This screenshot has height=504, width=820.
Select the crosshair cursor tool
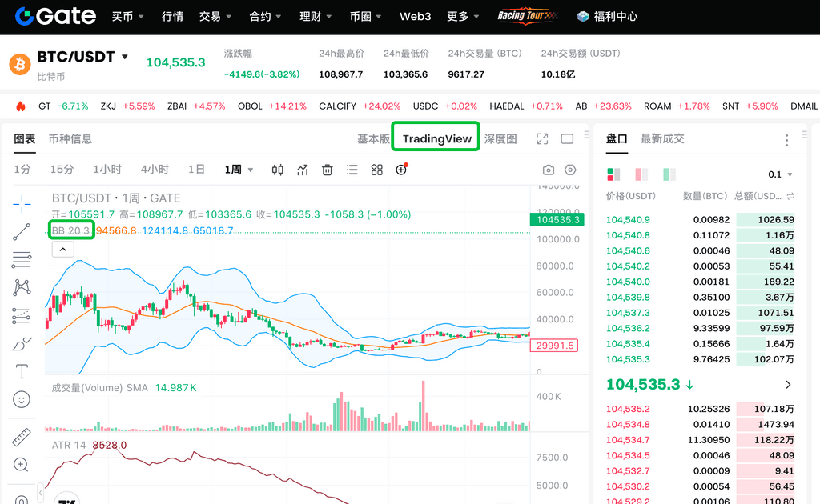click(x=22, y=204)
